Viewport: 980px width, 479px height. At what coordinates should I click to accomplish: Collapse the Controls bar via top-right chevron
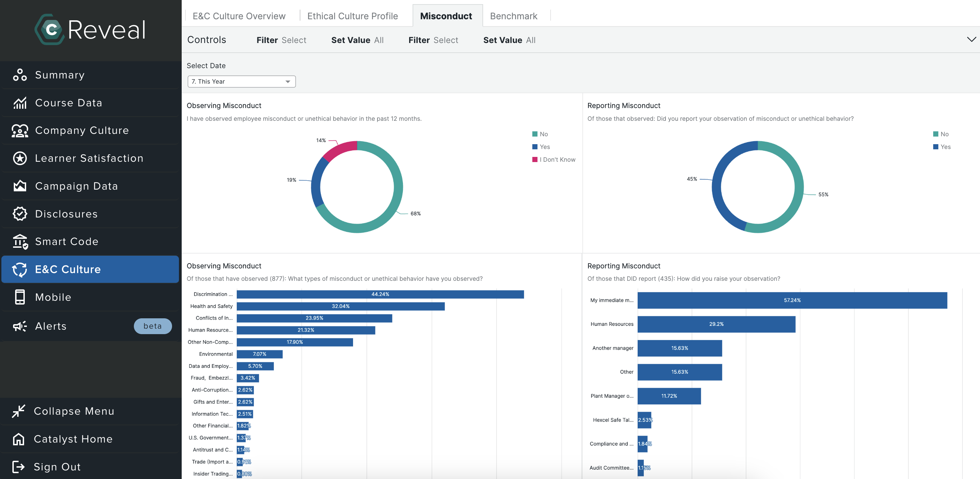[x=971, y=39]
